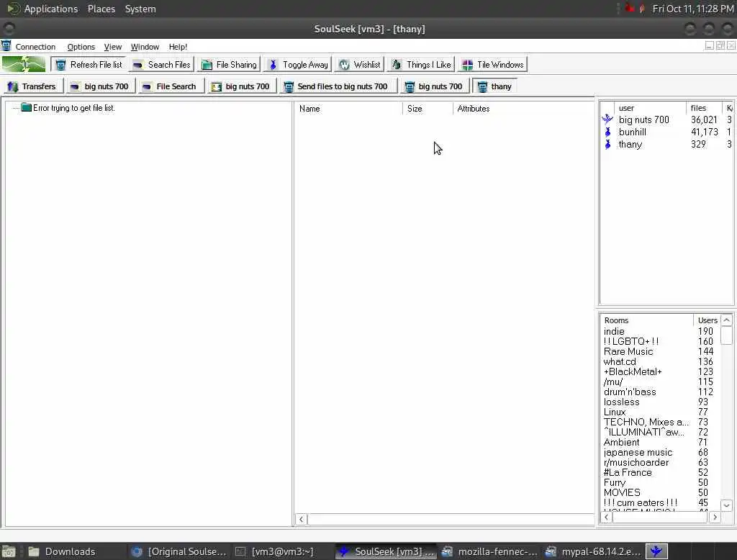The width and height of the screenshot is (737, 560).
Task: Select the indie room
Action: 614,332
